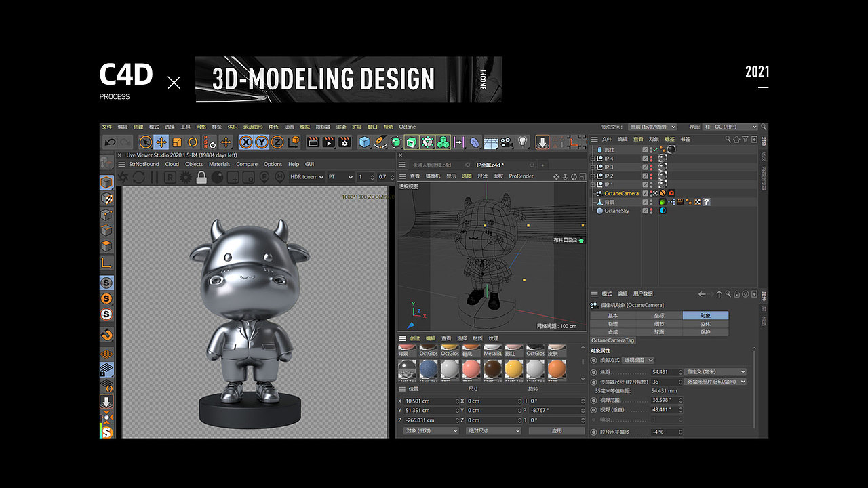Toggle the Y axis lock
This screenshot has height=488, width=868.
click(261, 142)
